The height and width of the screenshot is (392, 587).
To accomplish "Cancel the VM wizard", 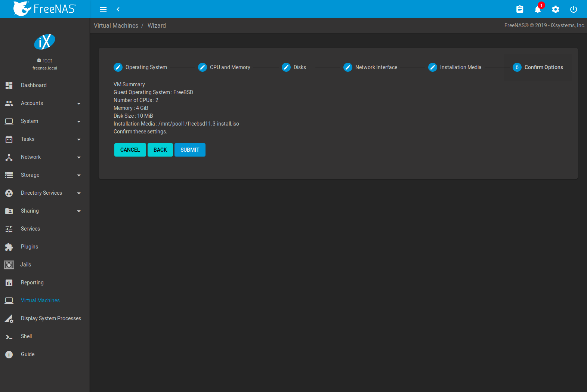I will coord(130,150).
